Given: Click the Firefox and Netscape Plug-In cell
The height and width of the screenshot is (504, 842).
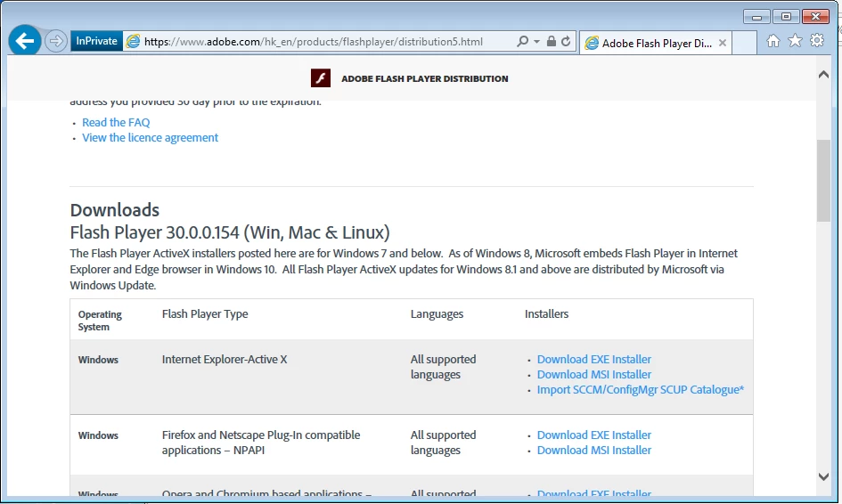Looking at the screenshot, I should coord(261,443).
